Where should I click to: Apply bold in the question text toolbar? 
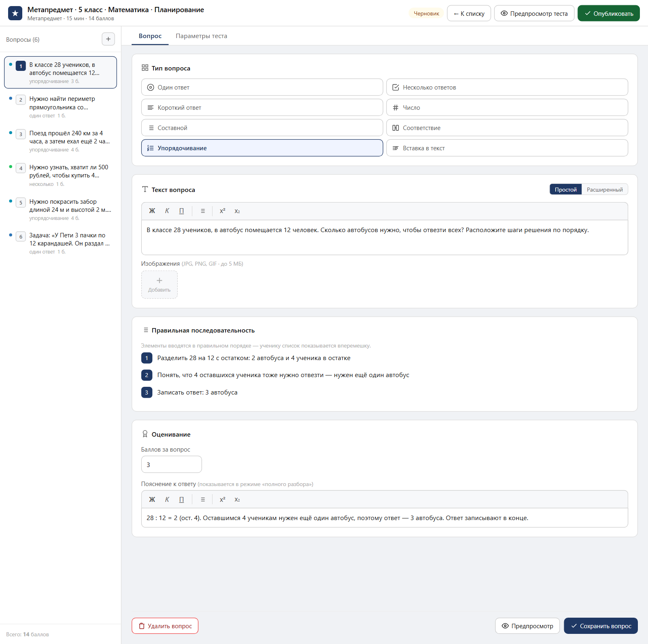click(x=152, y=211)
